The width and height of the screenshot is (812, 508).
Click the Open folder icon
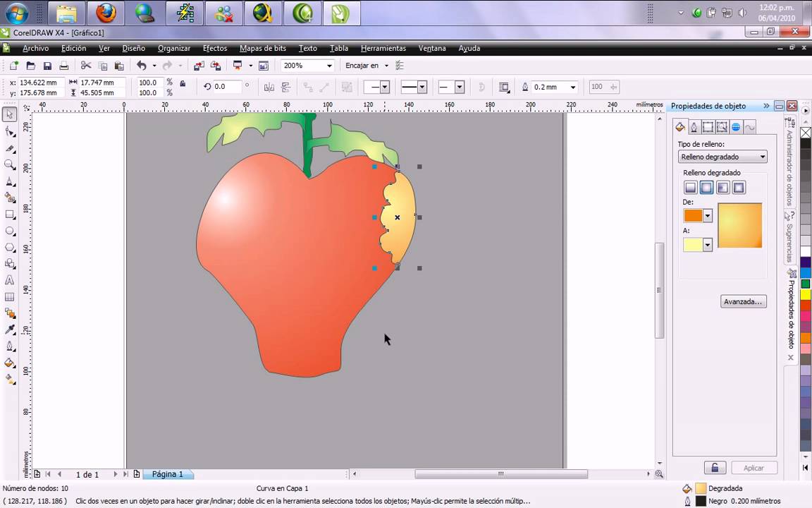point(30,66)
